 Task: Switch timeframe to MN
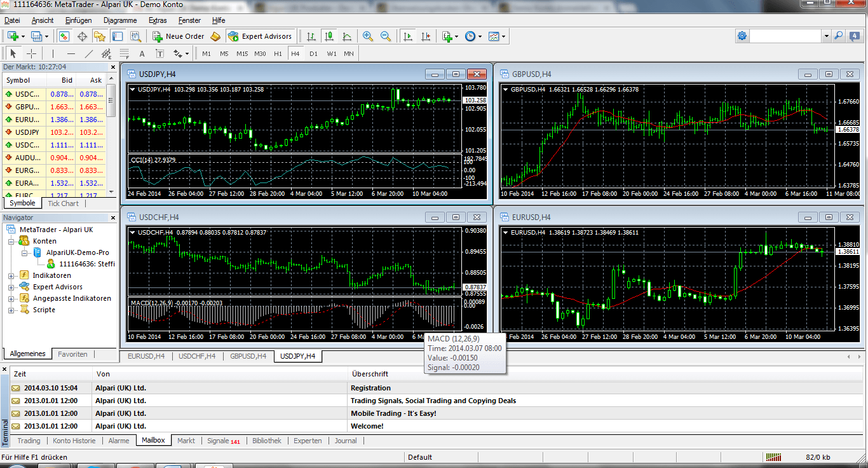[x=349, y=53]
